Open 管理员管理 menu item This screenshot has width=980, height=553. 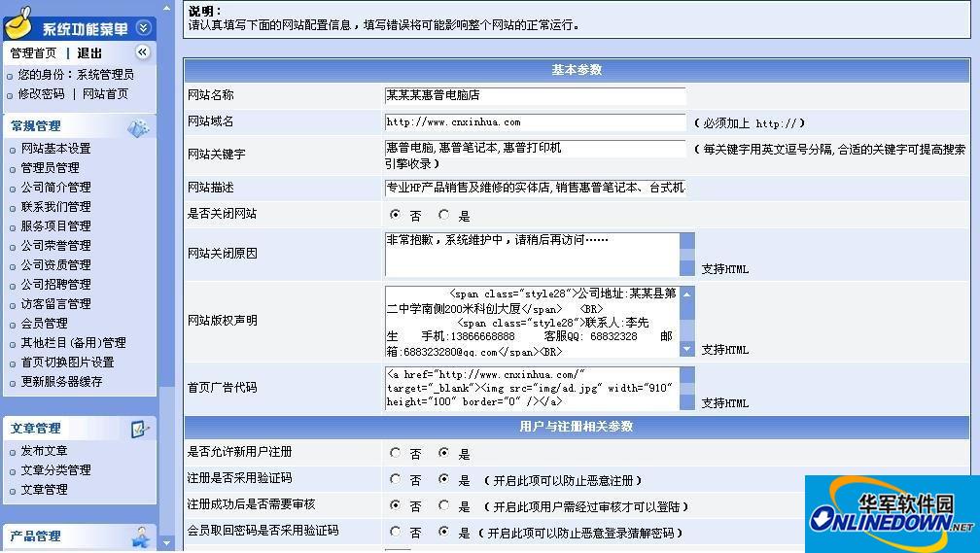tap(51, 167)
